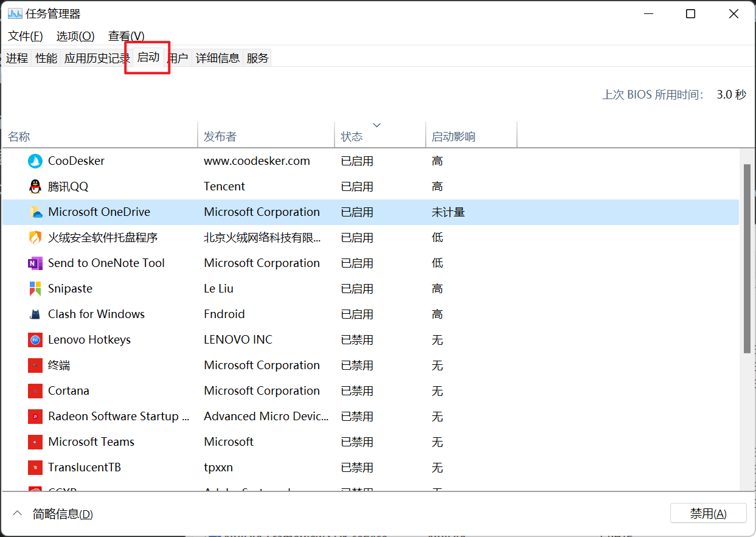The image size is (756, 537).
Task: Click the Tencent QQ penguin icon
Action: pos(35,187)
